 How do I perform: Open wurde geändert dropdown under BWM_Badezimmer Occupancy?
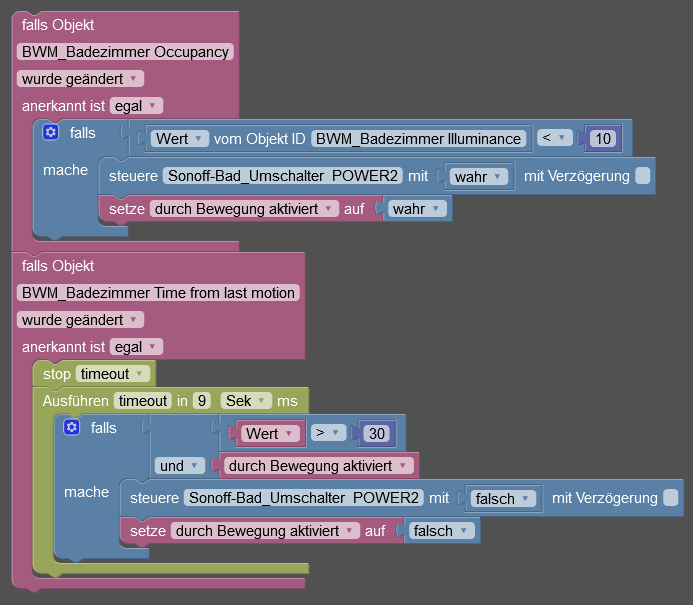click(80, 79)
